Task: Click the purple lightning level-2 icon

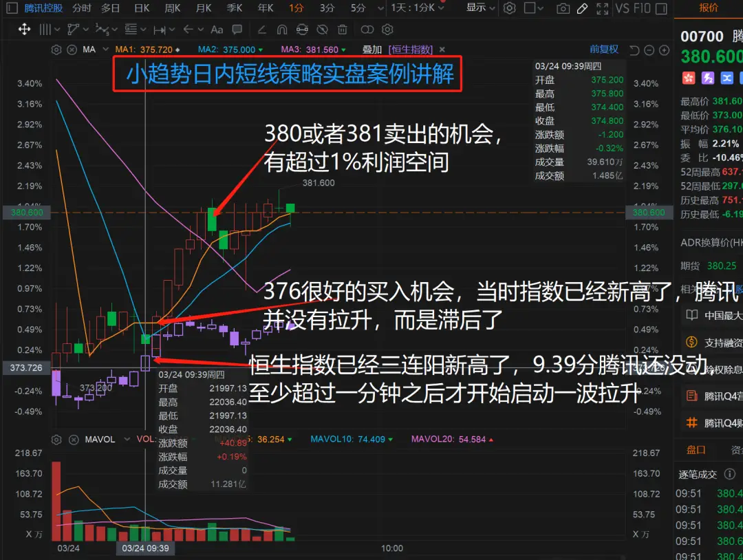Action: click(708, 78)
